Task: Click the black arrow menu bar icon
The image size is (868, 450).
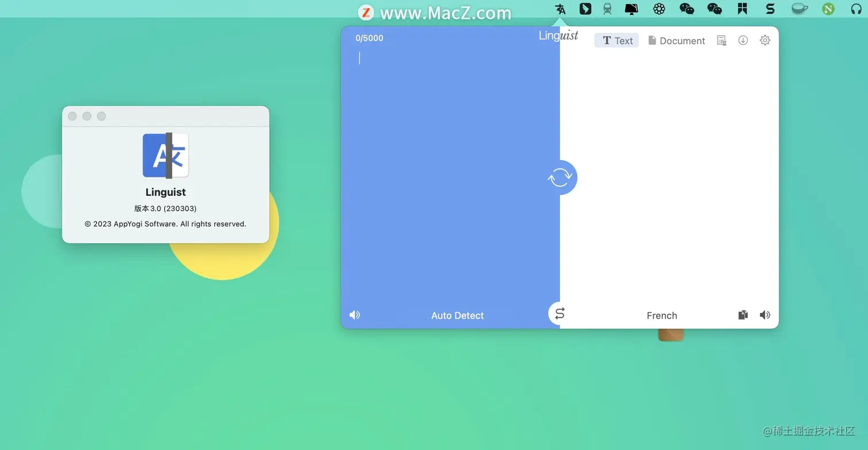Action: click(585, 9)
